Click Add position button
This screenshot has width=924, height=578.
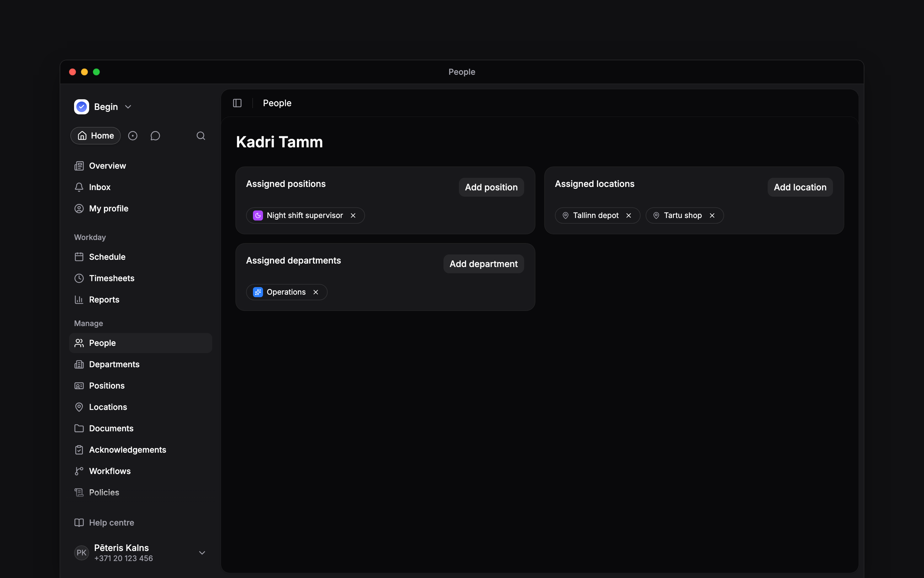click(491, 187)
